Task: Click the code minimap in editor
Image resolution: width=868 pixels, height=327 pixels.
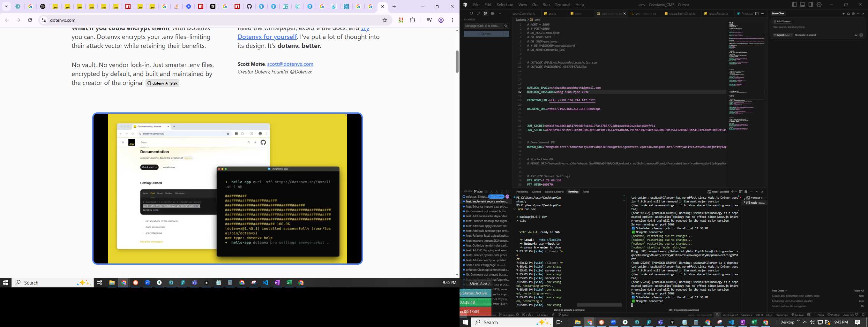Action: tap(746, 76)
